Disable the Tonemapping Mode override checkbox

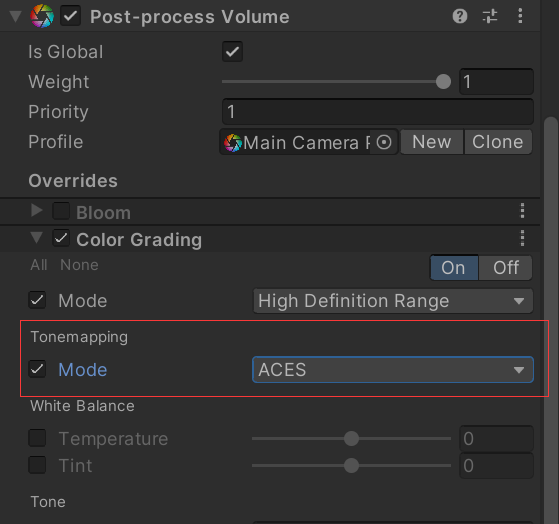37,369
